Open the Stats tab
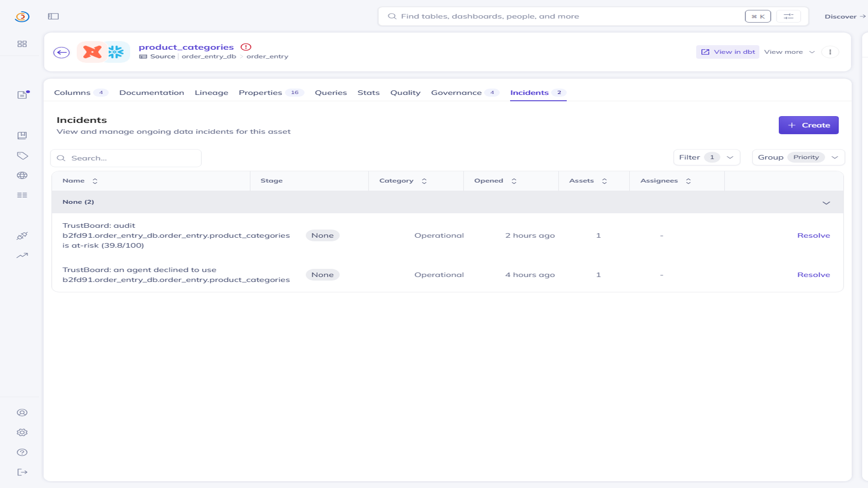The image size is (868, 488). 368,93
